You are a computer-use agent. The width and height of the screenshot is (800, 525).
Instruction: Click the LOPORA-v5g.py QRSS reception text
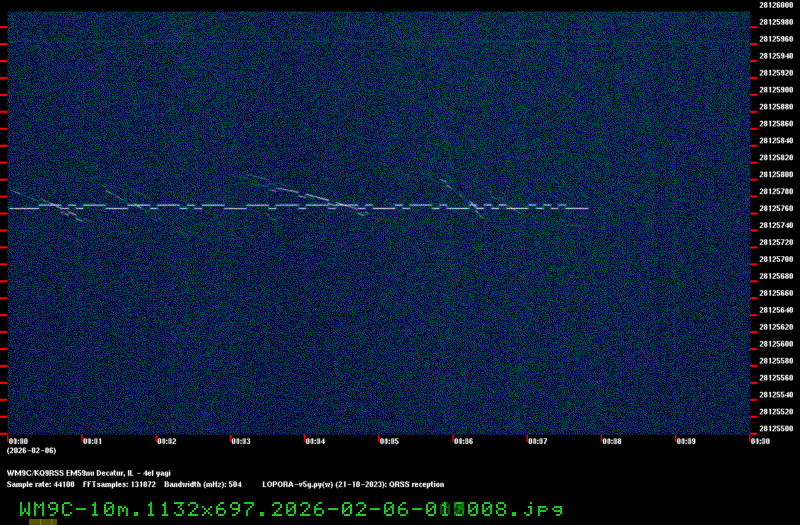tap(353, 485)
